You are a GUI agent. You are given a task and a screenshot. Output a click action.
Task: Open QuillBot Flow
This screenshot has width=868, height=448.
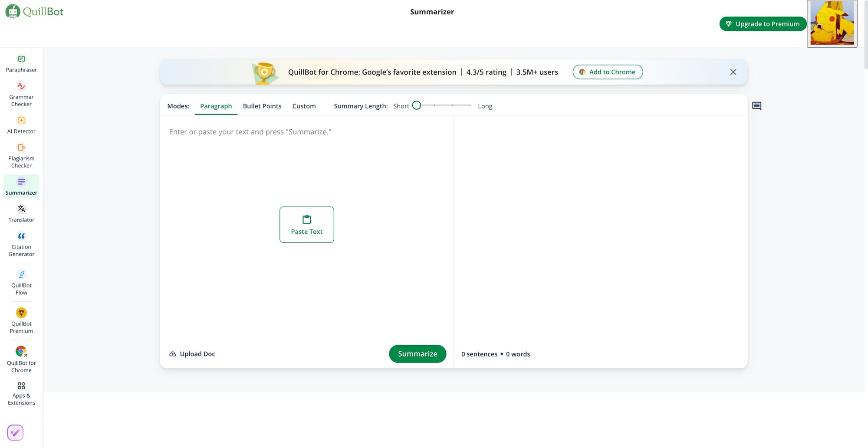pos(21,282)
